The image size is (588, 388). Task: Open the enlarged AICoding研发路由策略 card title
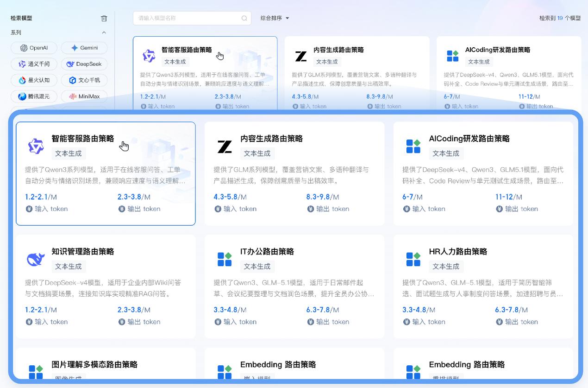click(x=469, y=139)
